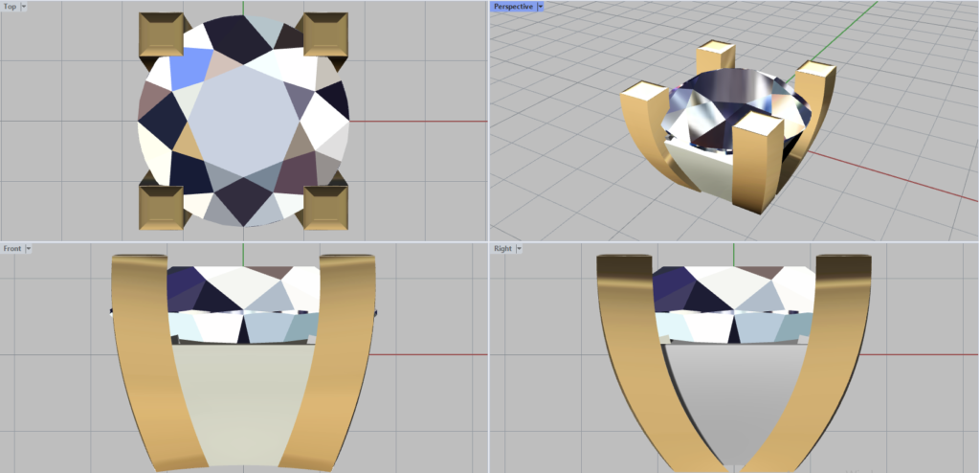Open the Front viewport dropdown arrow
980x473 pixels.
pyautogui.click(x=29, y=248)
